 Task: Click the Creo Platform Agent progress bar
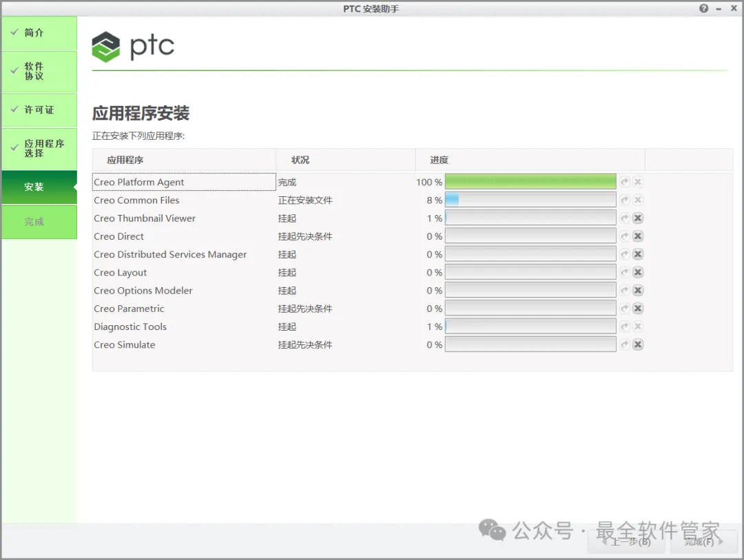pos(530,182)
